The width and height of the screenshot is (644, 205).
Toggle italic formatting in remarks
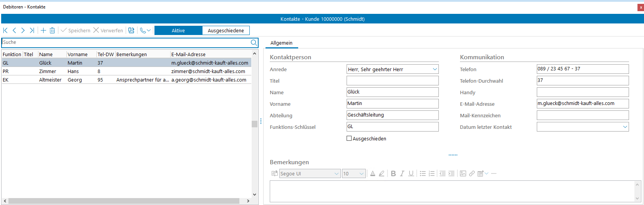click(402, 173)
